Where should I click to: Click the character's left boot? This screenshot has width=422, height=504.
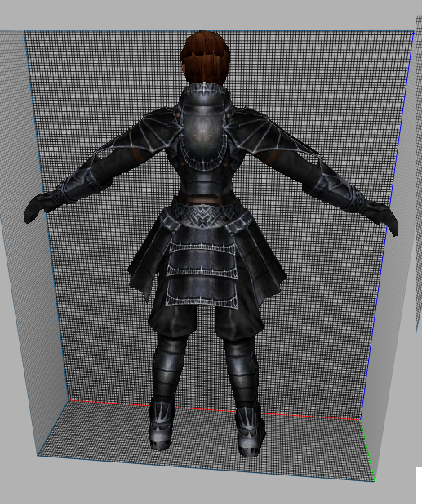[162, 426]
